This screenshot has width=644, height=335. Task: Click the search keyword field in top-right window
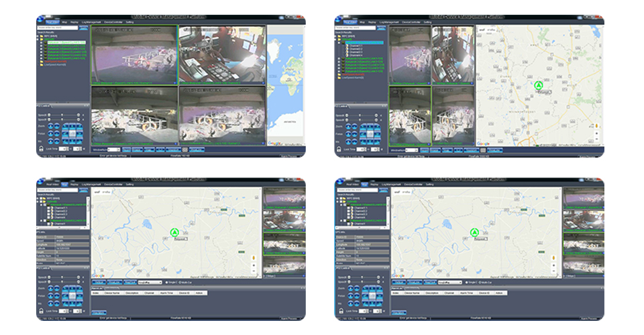(x=356, y=27)
